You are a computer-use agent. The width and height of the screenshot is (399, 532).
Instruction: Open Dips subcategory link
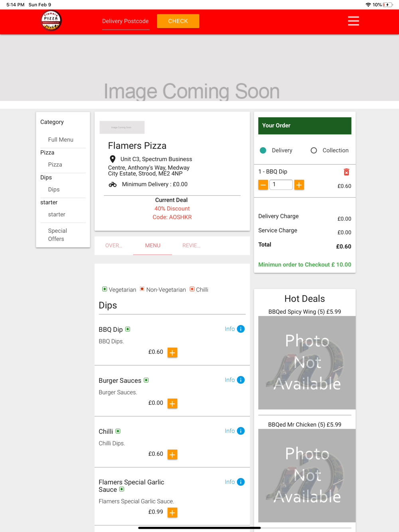coord(54,189)
